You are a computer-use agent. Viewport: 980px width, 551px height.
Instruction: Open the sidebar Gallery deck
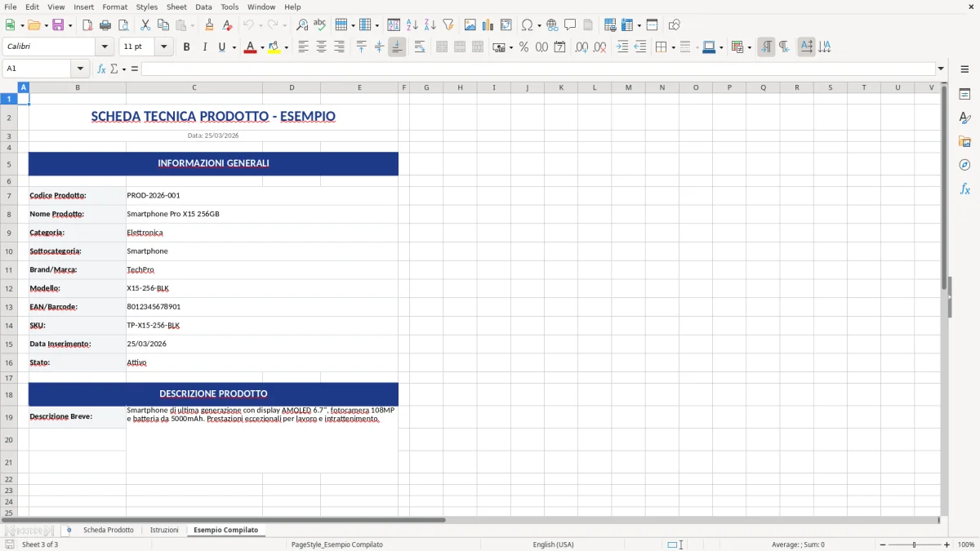[x=964, y=142]
